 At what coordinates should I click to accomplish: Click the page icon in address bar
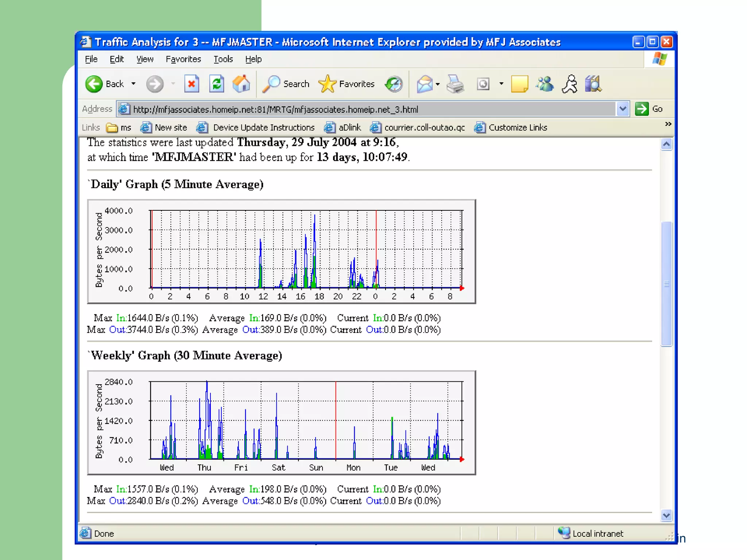[x=124, y=109]
